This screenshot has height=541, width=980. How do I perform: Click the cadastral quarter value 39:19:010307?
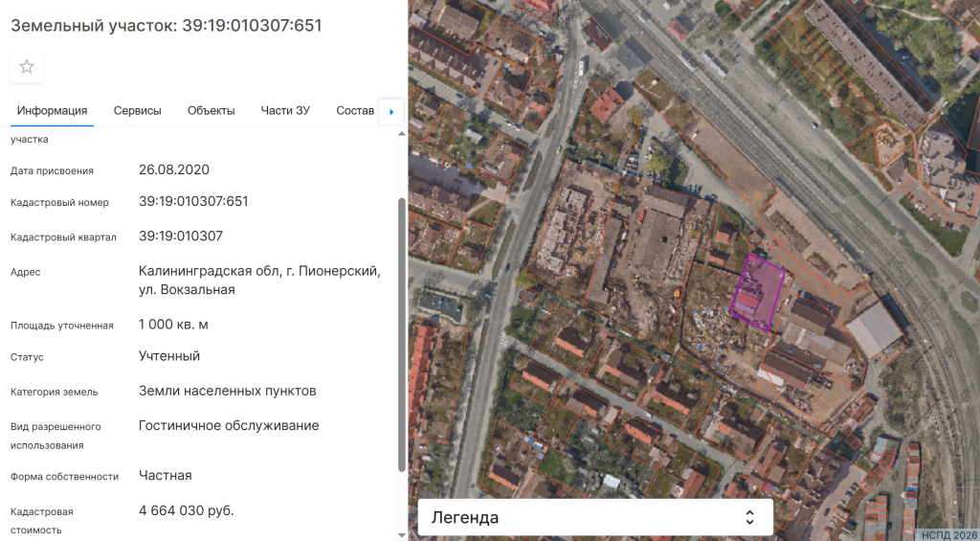coord(181,237)
